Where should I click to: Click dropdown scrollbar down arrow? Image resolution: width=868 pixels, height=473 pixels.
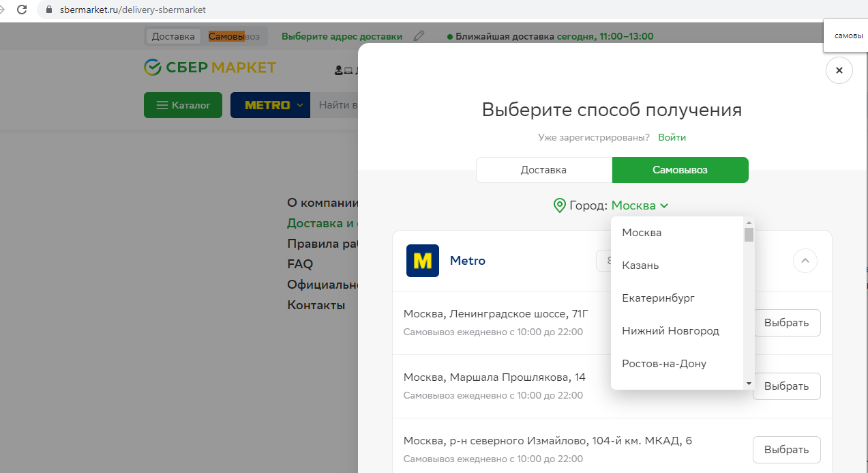point(749,384)
